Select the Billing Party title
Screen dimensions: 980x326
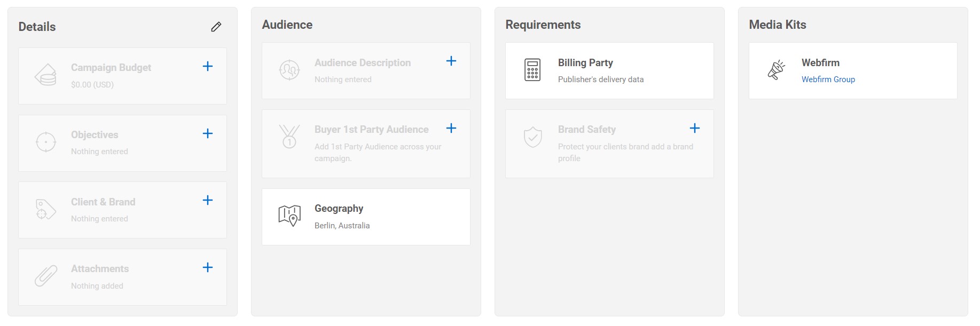(x=585, y=63)
